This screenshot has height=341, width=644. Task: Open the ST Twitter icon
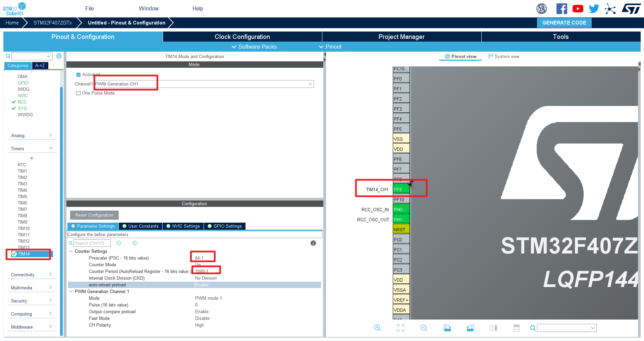coord(594,9)
